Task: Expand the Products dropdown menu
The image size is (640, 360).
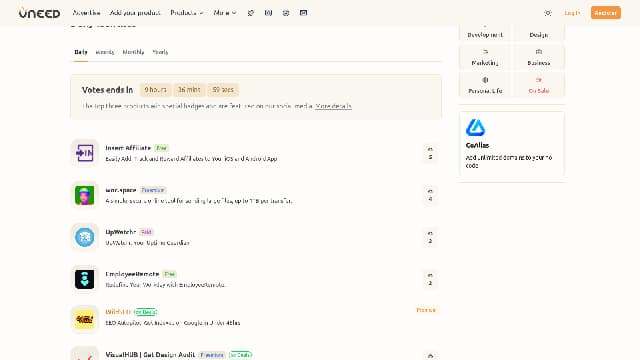Action: [x=187, y=13]
